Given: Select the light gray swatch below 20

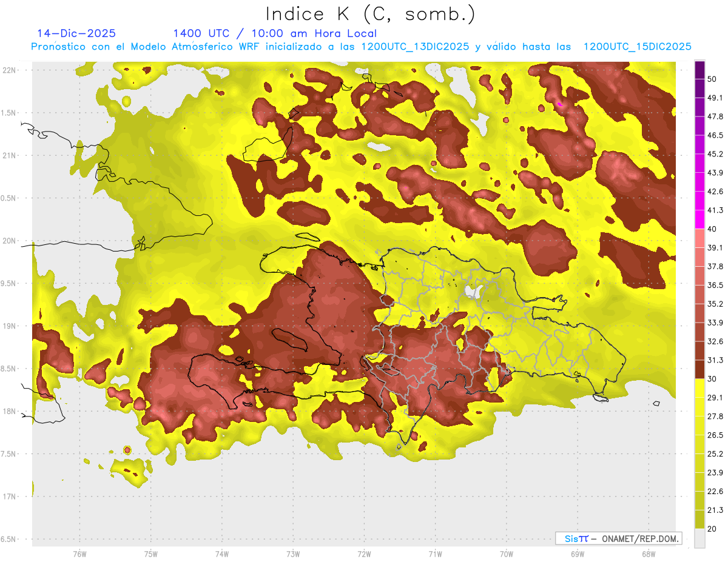Looking at the screenshot, I should tap(699, 538).
